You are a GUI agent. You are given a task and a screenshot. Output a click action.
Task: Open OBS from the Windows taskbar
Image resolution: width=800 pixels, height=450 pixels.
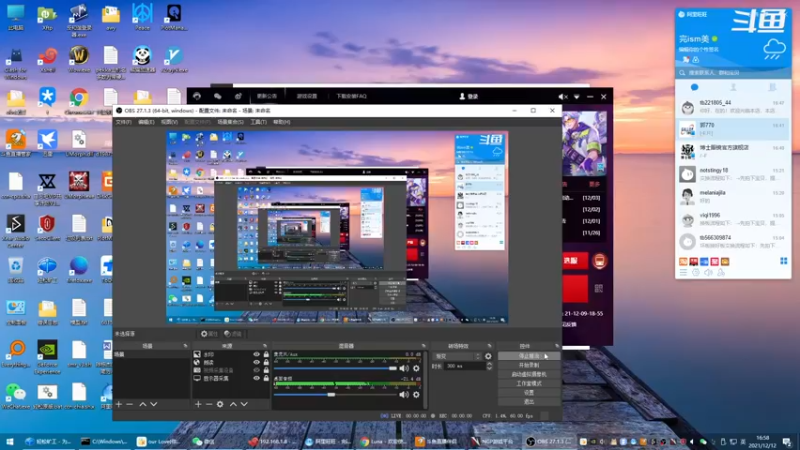pyautogui.click(x=549, y=441)
